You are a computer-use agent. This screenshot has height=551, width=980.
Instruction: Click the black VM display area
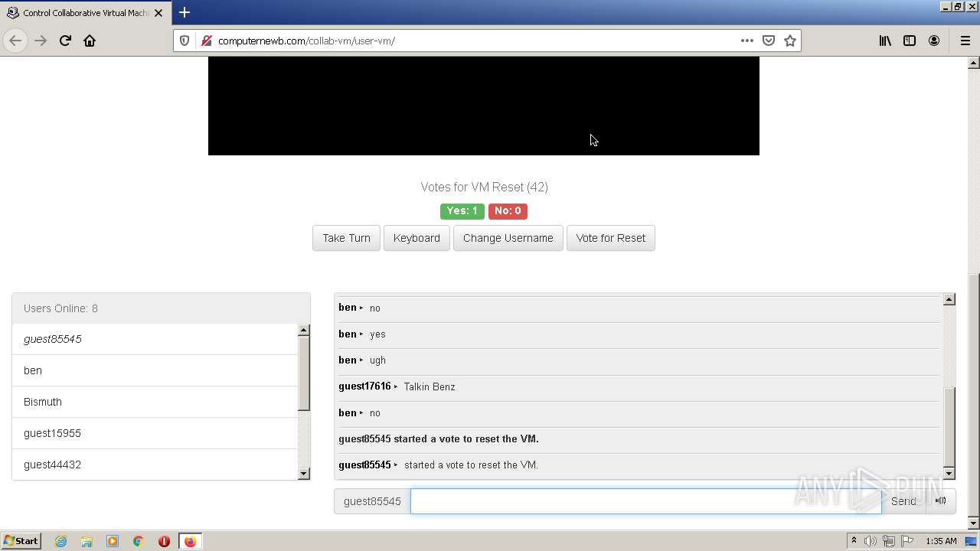pos(484,106)
